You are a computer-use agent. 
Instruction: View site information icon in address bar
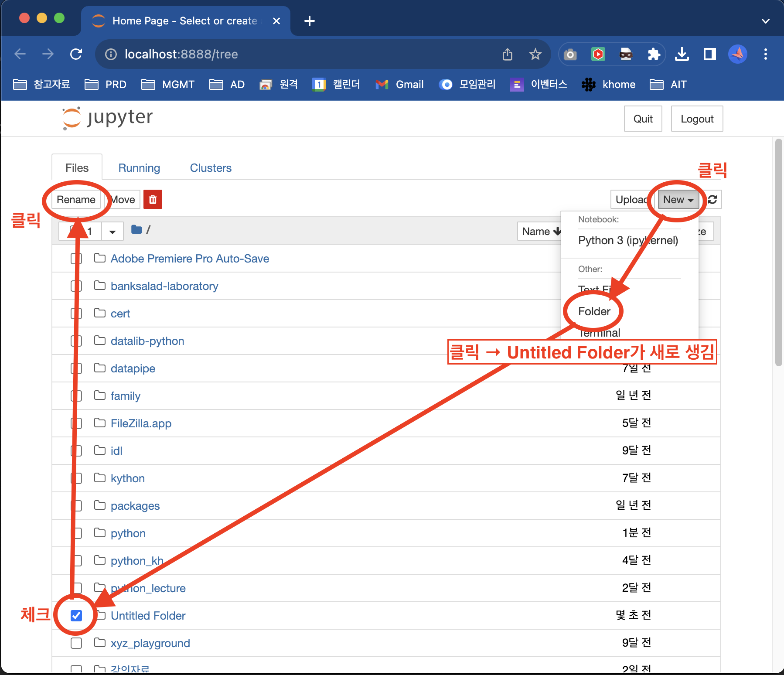click(x=111, y=54)
